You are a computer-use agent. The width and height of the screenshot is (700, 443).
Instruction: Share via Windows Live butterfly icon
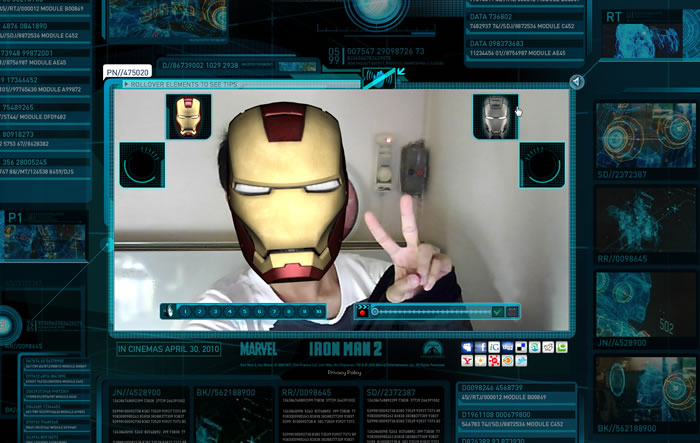[467, 347]
